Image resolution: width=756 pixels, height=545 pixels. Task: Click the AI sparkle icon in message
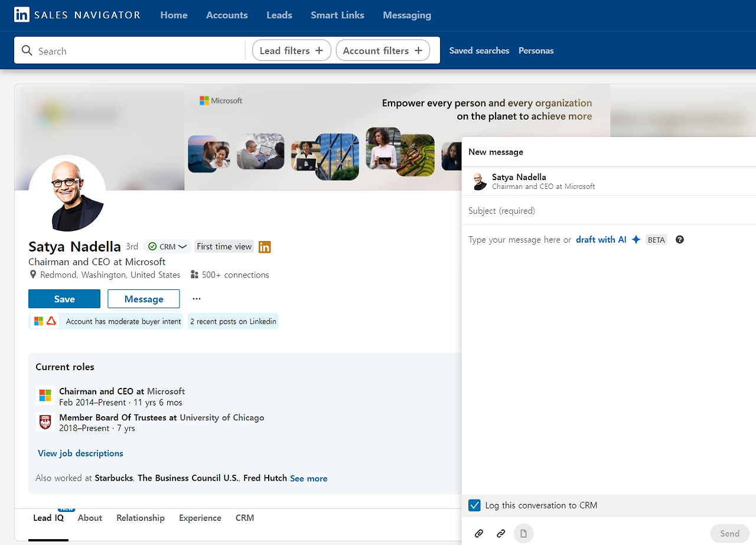click(x=636, y=240)
